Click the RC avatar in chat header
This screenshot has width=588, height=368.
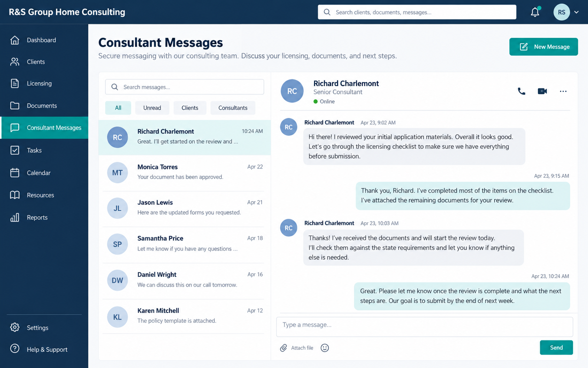click(292, 91)
